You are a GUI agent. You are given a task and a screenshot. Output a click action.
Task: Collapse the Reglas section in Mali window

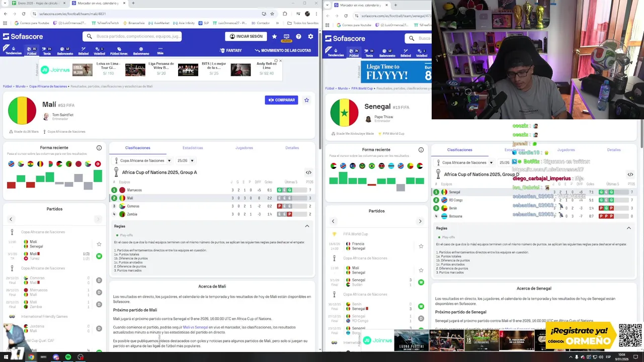[307, 226]
